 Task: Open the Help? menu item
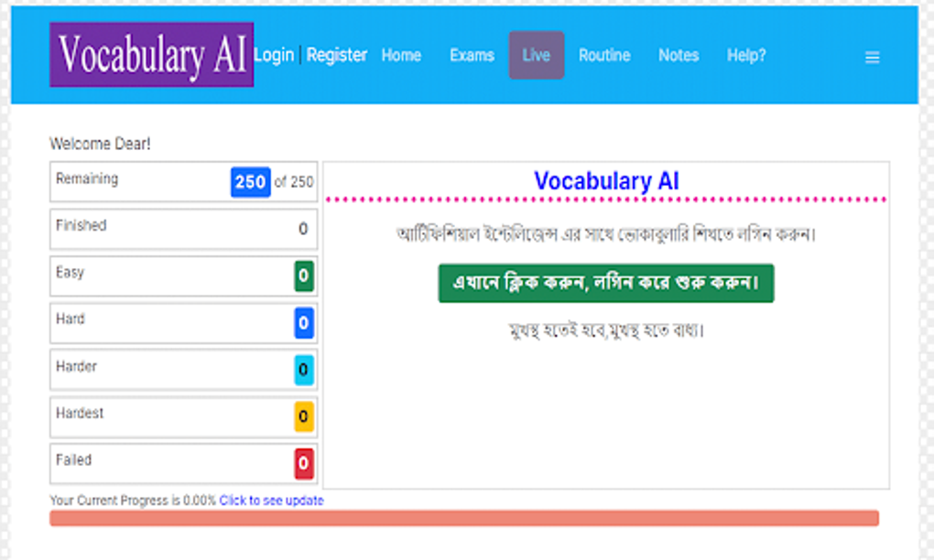745,55
